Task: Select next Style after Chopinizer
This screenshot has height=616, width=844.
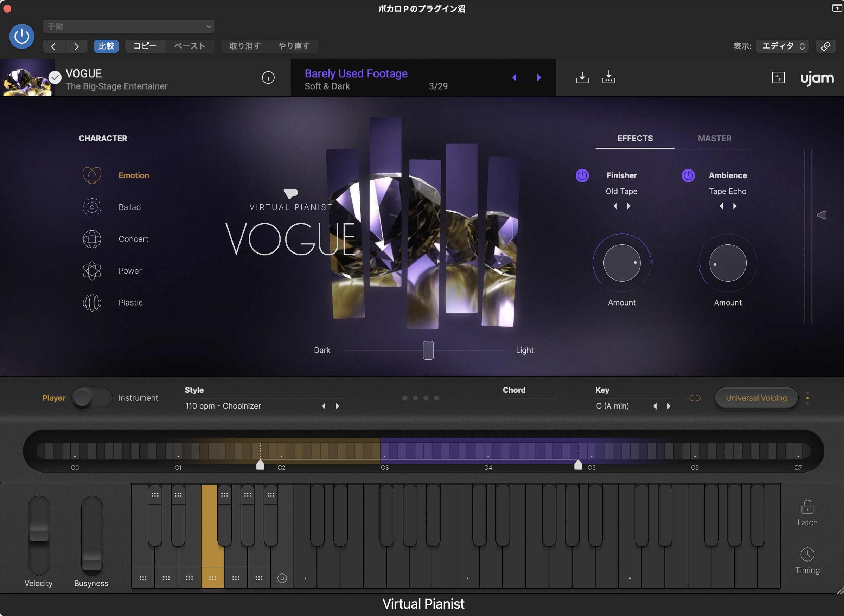Action: pyautogui.click(x=337, y=406)
